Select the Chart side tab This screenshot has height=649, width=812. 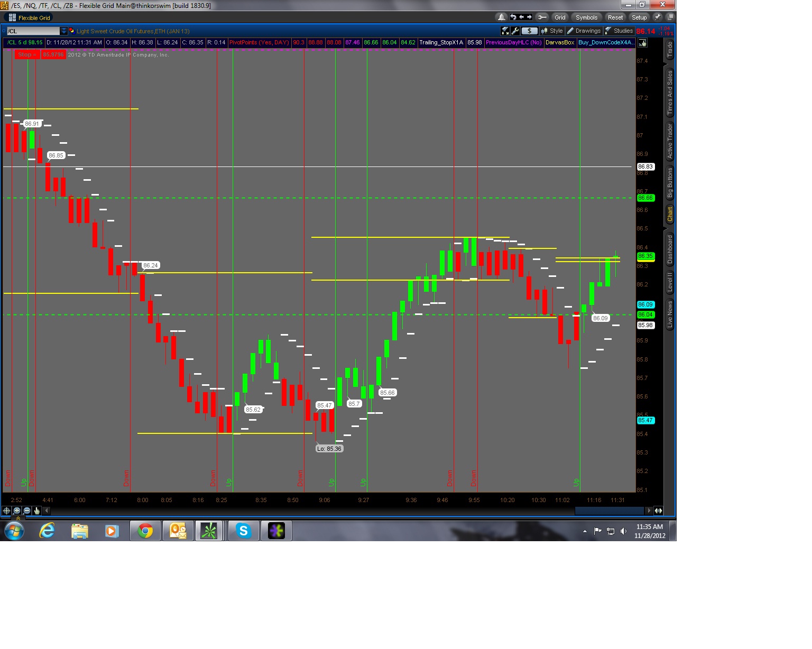(x=670, y=214)
